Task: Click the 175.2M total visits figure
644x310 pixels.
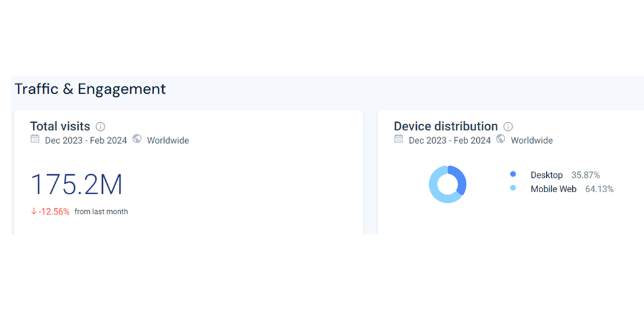Action: (77, 184)
